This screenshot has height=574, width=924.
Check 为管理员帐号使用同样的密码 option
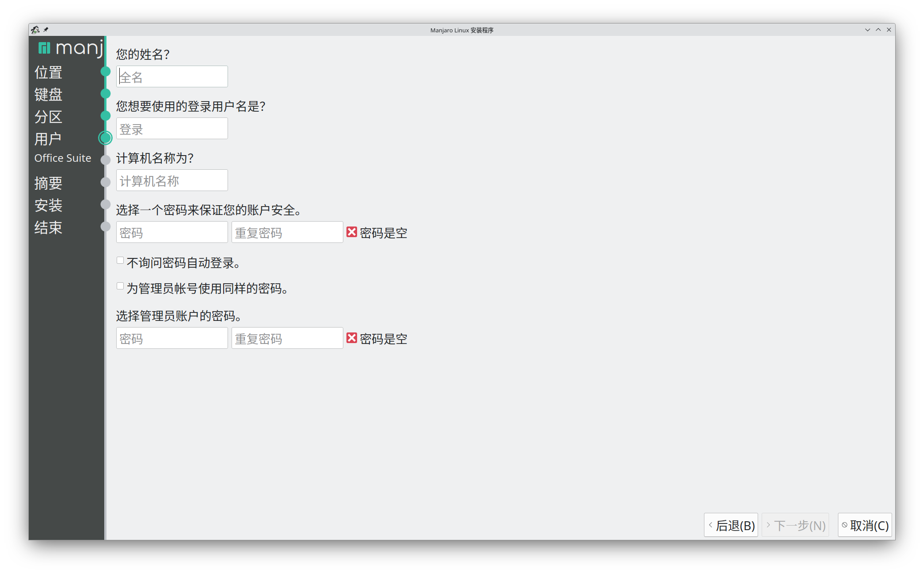coord(120,286)
